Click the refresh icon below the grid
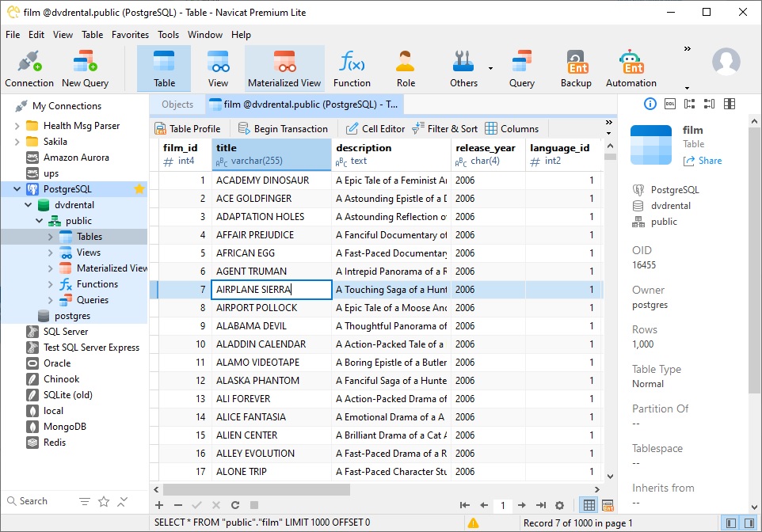The height and width of the screenshot is (532, 762). pos(235,505)
